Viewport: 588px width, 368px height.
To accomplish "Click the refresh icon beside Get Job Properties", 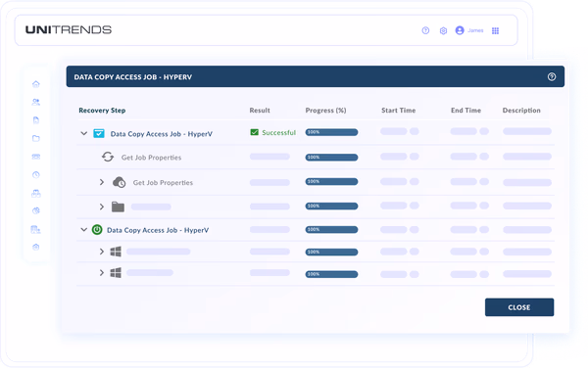I will click(x=108, y=157).
